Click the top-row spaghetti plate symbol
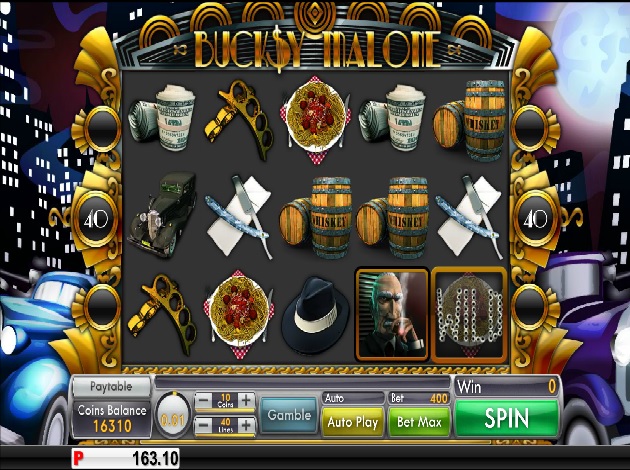630x470 pixels. (x=315, y=119)
